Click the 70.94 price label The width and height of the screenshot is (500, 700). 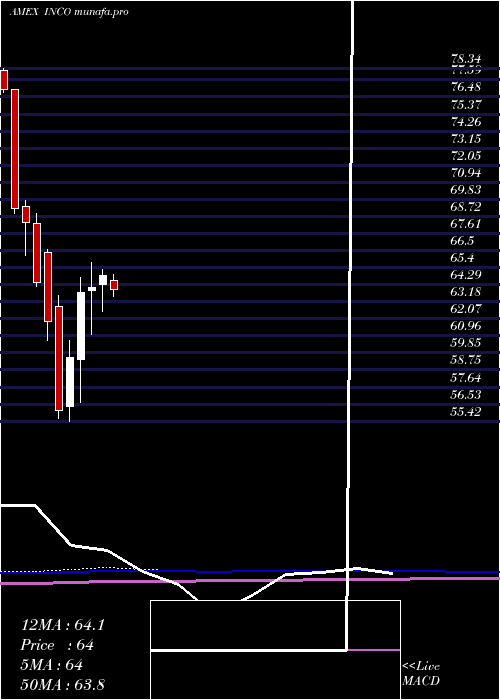coord(466,173)
